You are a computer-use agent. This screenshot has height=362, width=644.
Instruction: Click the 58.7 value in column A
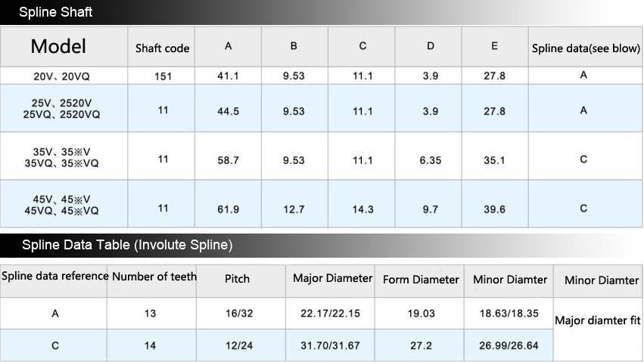[x=228, y=160]
